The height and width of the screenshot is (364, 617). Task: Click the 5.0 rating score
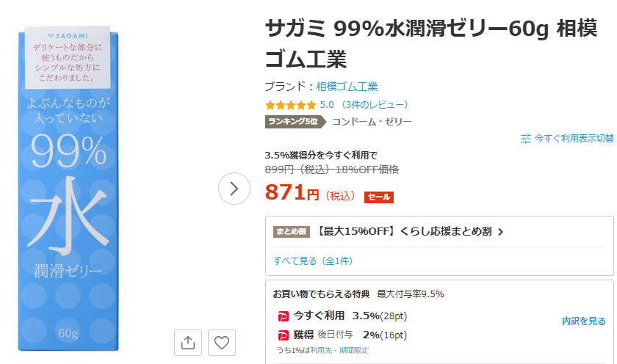327,105
